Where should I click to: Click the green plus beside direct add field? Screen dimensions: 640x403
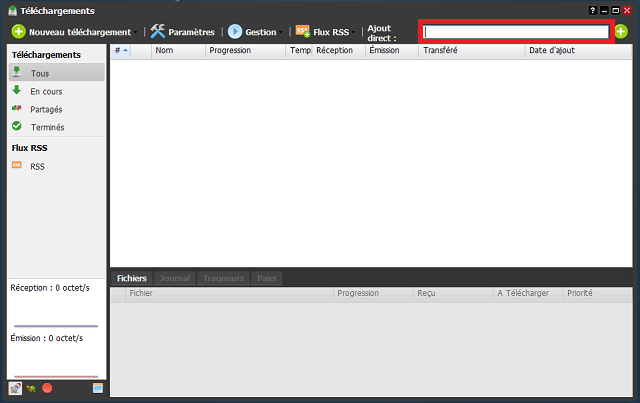pyautogui.click(x=621, y=31)
